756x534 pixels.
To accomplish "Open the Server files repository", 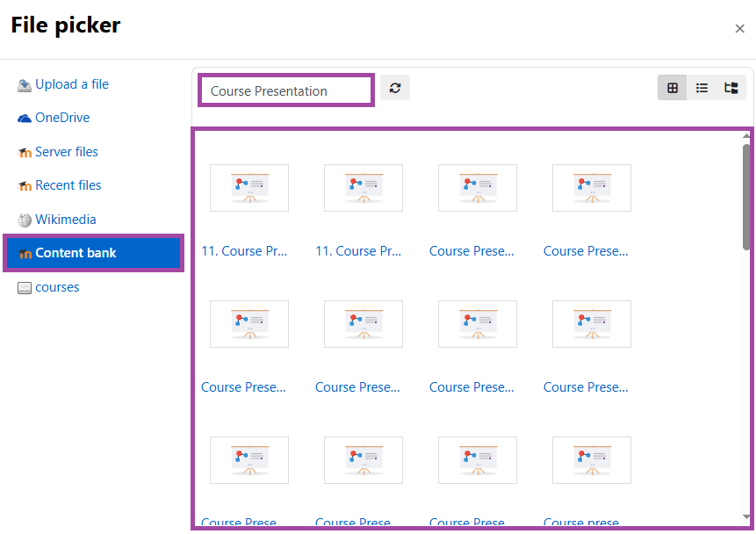I will click(57, 152).
